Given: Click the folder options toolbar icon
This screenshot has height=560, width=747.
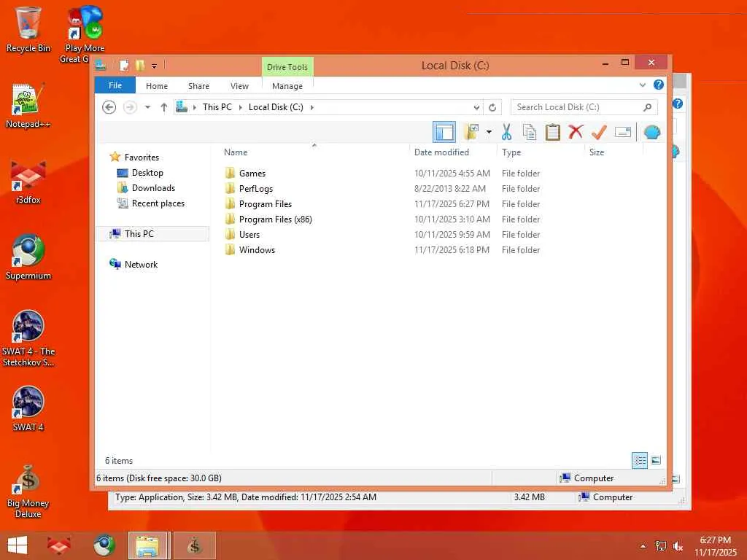Looking at the screenshot, I should [x=471, y=132].
